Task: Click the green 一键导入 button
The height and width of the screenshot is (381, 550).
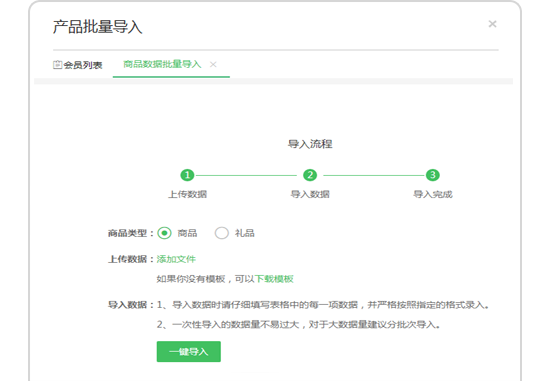Action: point(189,352)
